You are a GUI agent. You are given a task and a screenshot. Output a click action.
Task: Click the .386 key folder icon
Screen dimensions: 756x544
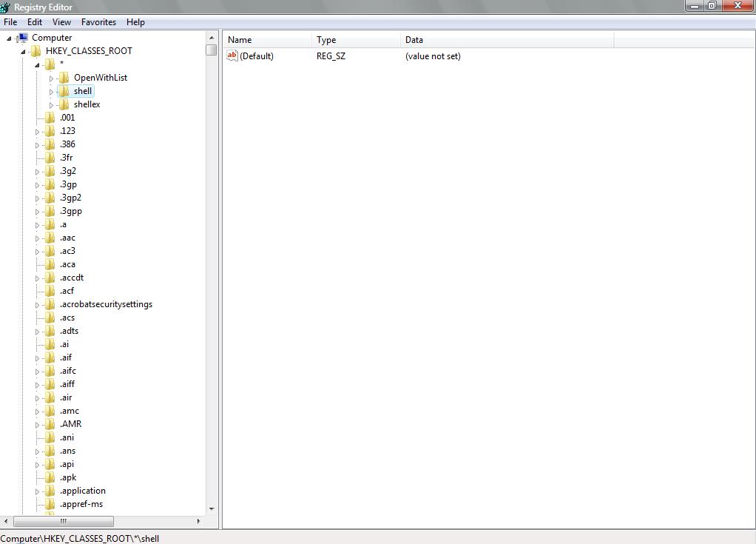pos(50,144)
